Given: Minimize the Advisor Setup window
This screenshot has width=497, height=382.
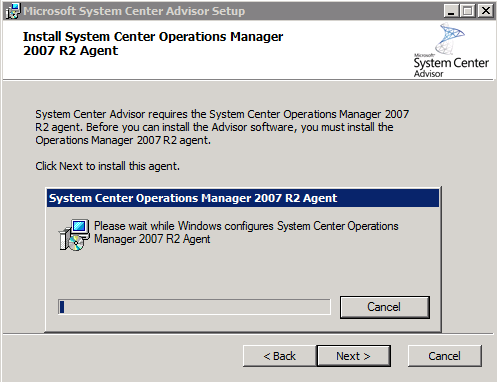Looking at the screenshot, I should coord(451,11).
